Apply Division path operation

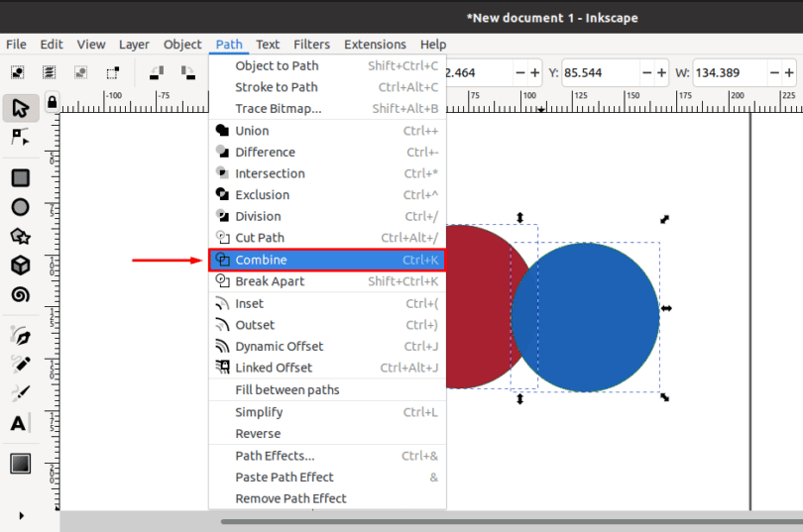click(327, 217)
